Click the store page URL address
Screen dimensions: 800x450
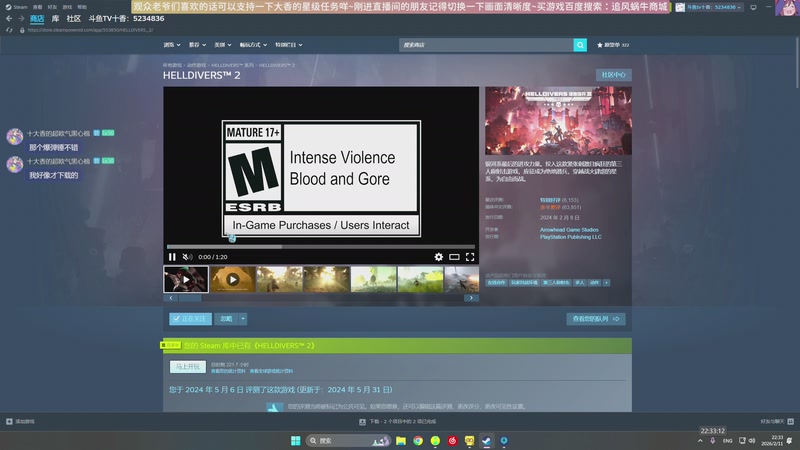coord(90,30)
